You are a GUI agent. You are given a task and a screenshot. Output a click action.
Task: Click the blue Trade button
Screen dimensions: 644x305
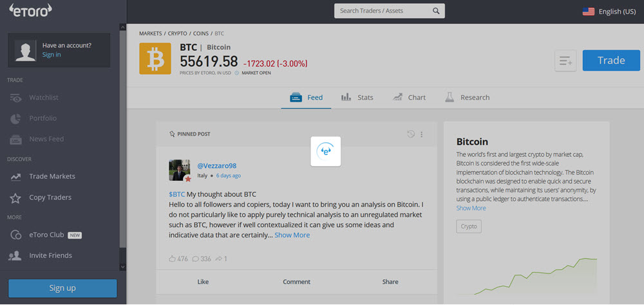(x=611, y=60)
